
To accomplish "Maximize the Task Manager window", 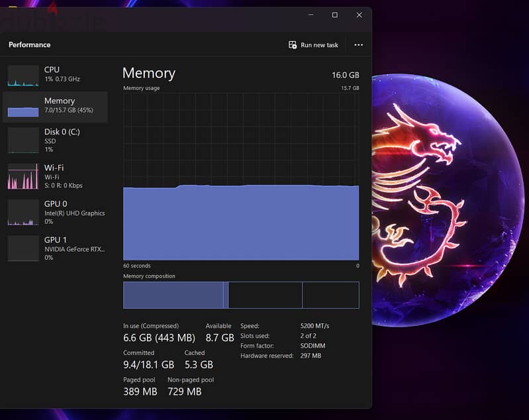I will coord(334,15).
